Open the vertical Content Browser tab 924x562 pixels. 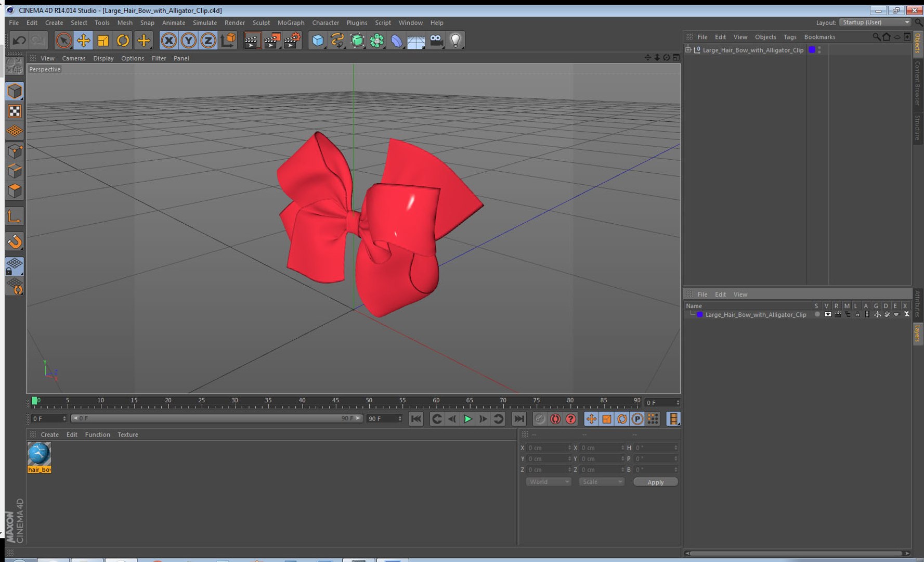pos(917,83)
